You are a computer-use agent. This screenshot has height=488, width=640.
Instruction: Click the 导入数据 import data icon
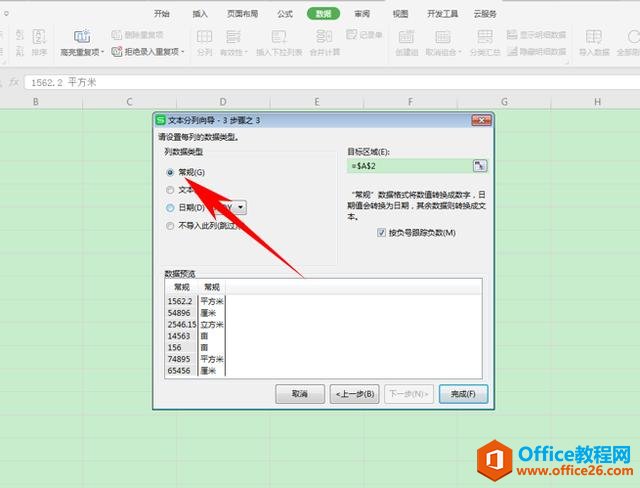(x=593, y=37)
